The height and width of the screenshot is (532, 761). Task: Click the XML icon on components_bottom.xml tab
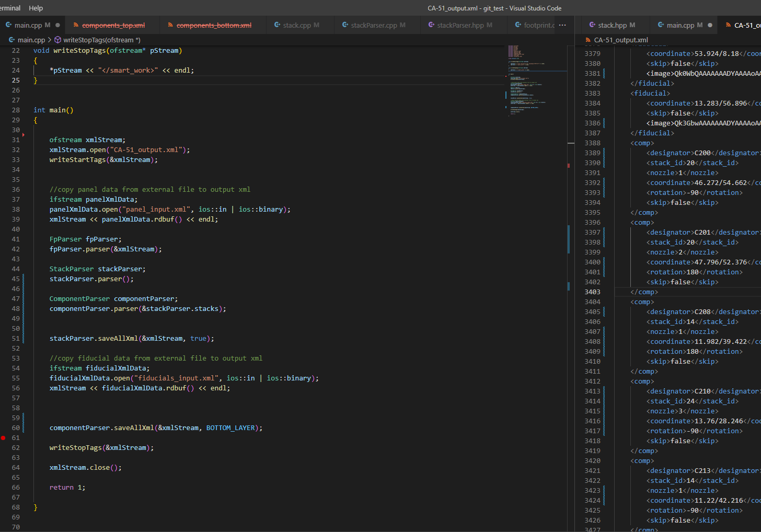pos(171,25)
